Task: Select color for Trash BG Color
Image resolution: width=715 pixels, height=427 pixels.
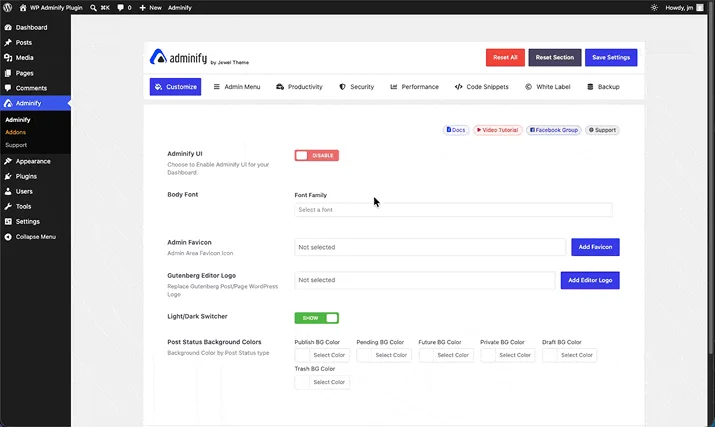Action: pos(322,382)
